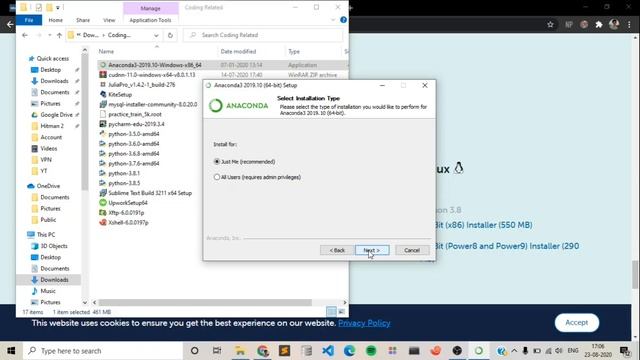The height and width of the screenshot is (360, 640).
Task: Open Quick access in navigation pane
Action: click(52, 58)
